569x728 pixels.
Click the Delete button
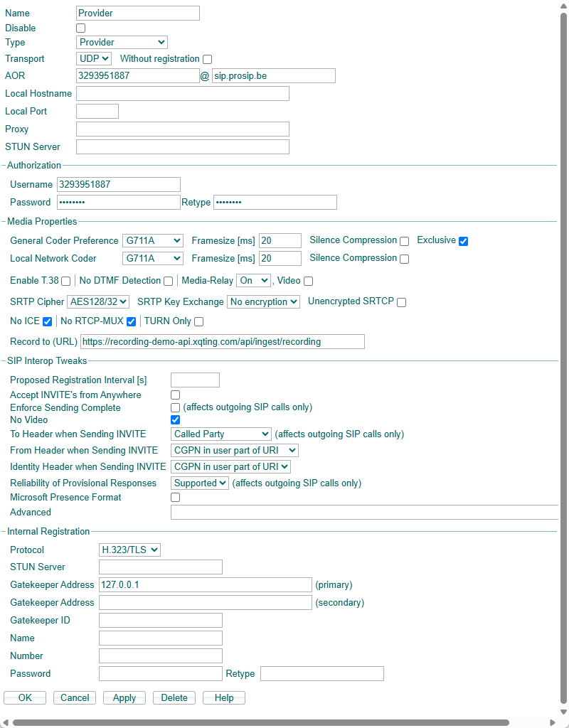[174, 697]
